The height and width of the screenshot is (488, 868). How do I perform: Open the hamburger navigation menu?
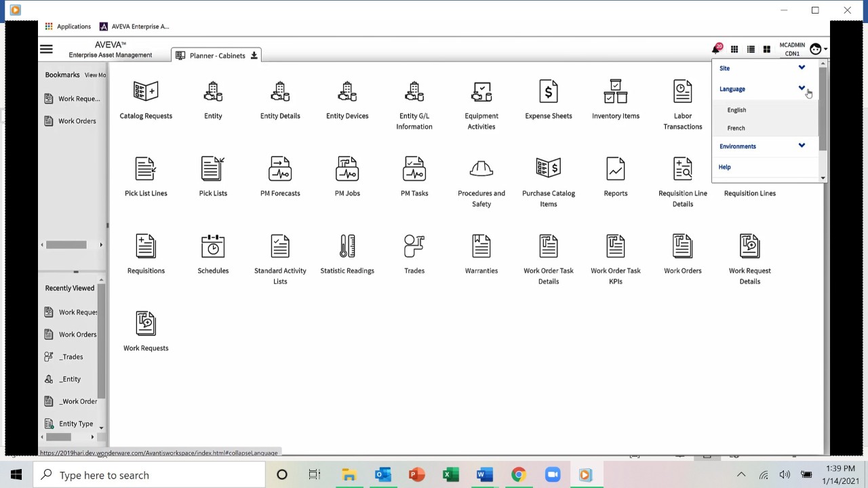pos(46,49)
